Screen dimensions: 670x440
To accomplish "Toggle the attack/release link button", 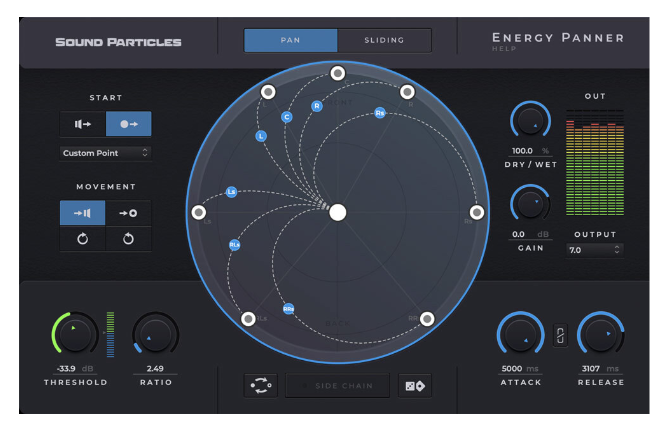I will pos(560,338).
